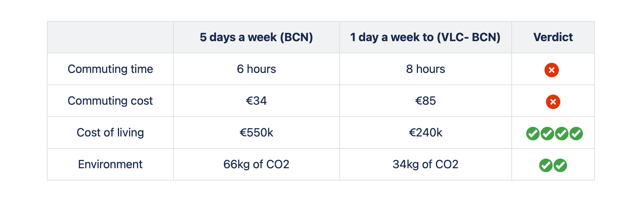The width and height of the screenshot is (644, 200).
Task: Select the Commuting time row label
Action: (110, 69)
